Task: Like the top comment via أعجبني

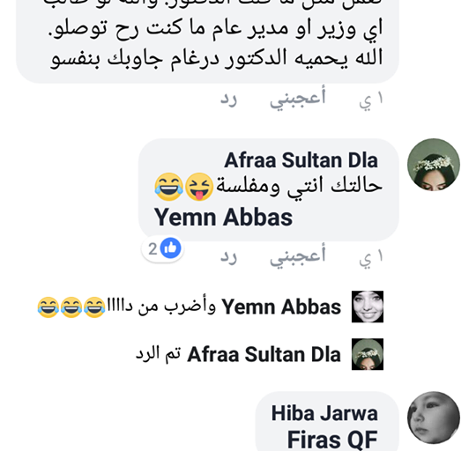Action: coord(298,98)
